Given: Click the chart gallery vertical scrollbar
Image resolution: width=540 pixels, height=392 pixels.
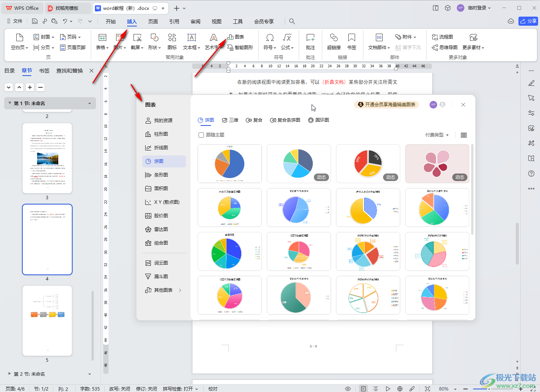Looking at the screenshot, I should click(x=472, y=189).
